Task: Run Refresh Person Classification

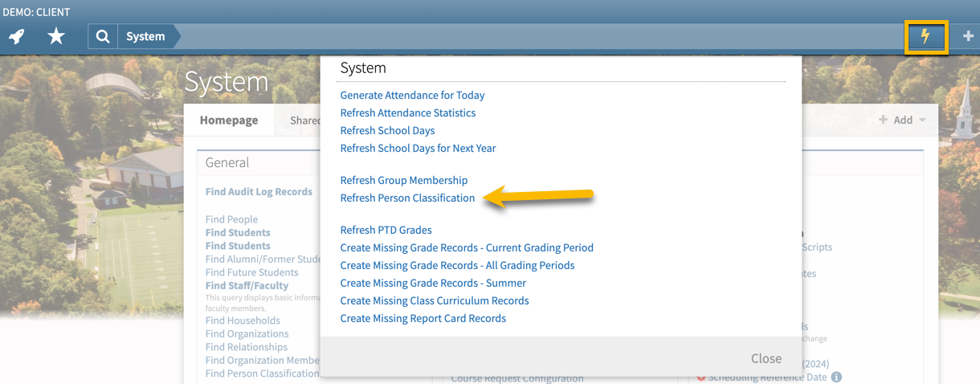Action: [x=407, y=198]
